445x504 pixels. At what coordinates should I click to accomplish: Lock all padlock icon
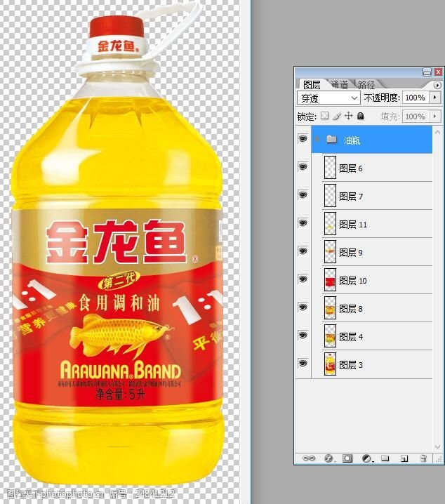(x=361, y=116)
